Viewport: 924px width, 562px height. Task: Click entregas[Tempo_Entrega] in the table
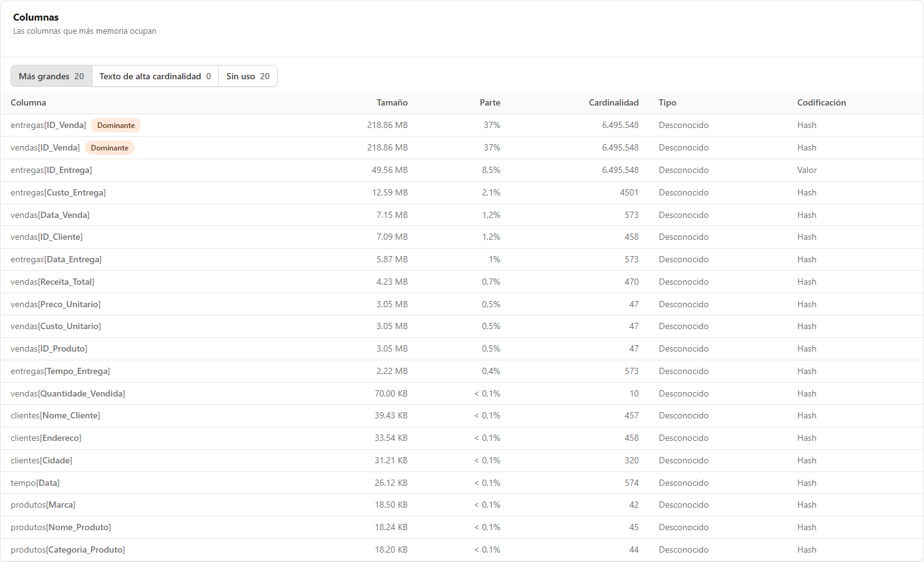pos(61,371)
